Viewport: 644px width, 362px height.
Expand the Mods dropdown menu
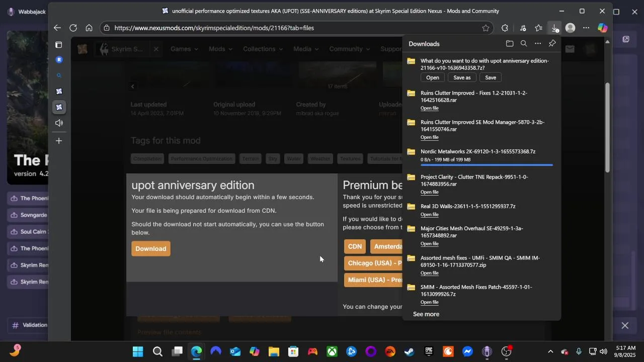pos(220,49)
